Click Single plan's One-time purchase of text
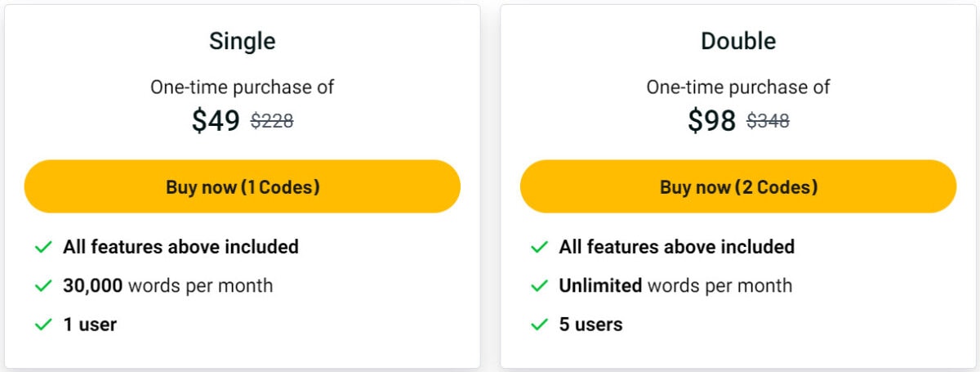The image size is (980, 372). [x=243, y=87]
